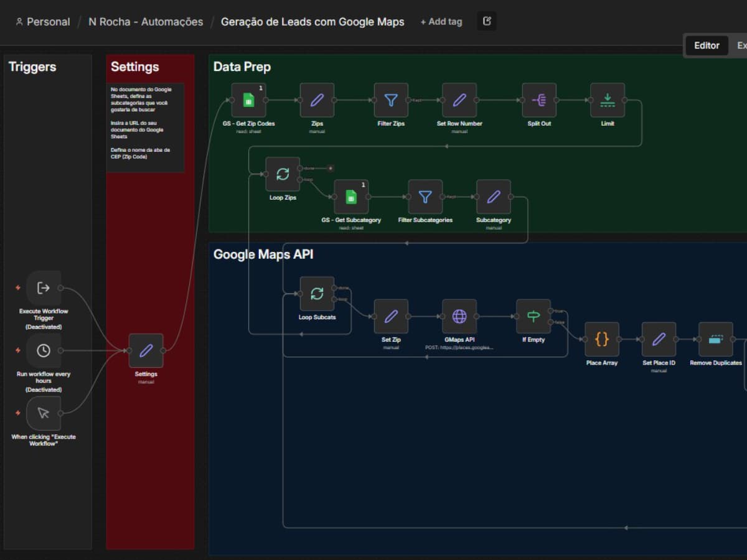Click the Remove Duplicates node icon
The height and width of the screenshot is (560, 747).
[716, 339]
